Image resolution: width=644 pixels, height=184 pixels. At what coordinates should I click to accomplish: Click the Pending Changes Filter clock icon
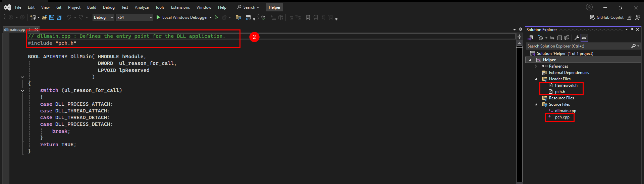click(540, 38)
